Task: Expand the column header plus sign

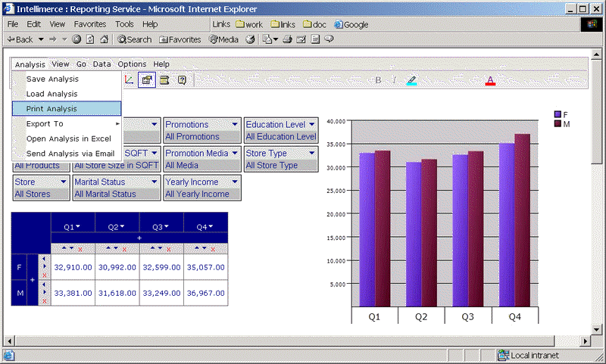Action: coord(139,238)
